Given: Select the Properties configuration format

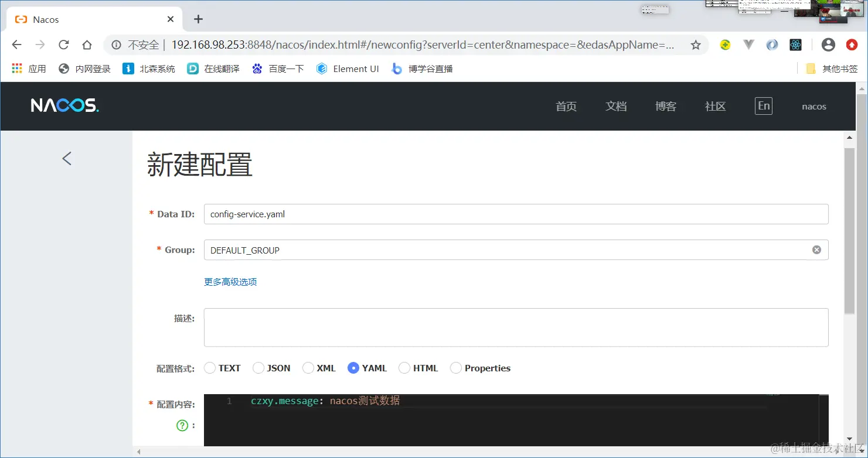Looking at the screenshot, I should [456, 368].
